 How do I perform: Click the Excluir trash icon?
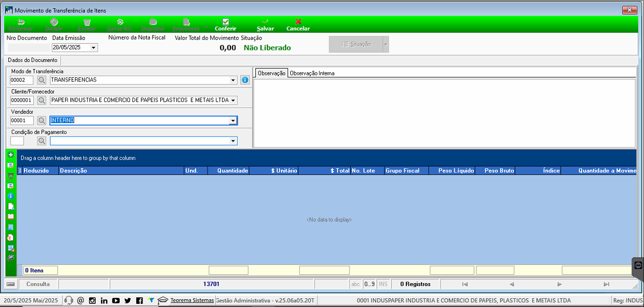pos(87,25)
